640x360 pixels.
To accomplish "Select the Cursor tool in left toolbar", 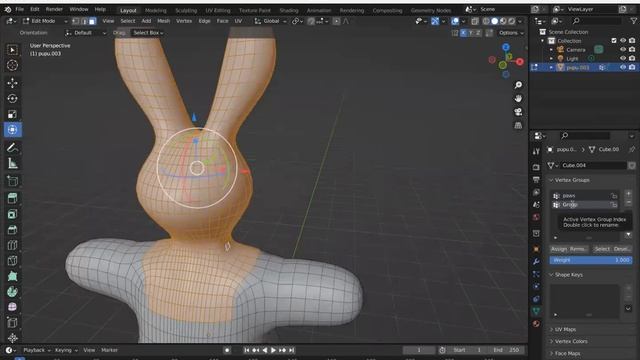I will click(12, 65).
